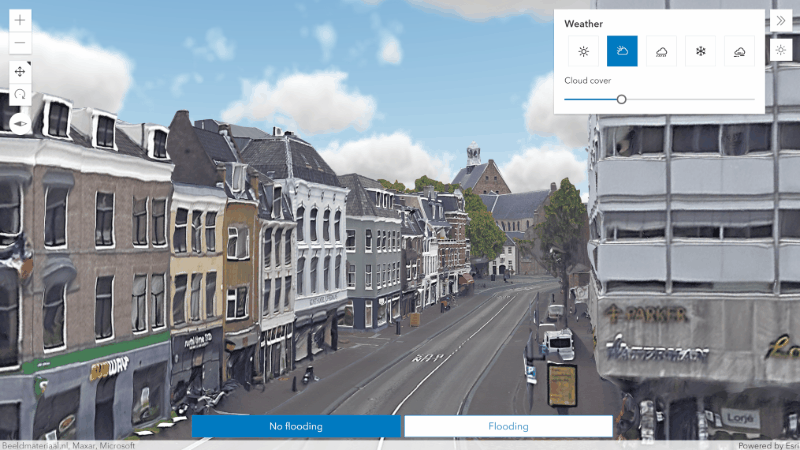The width and height of the screenshot is (800, 450).
Task: Select the snowy weather icon
Action: pyautogui.click(x=701, y=51)
